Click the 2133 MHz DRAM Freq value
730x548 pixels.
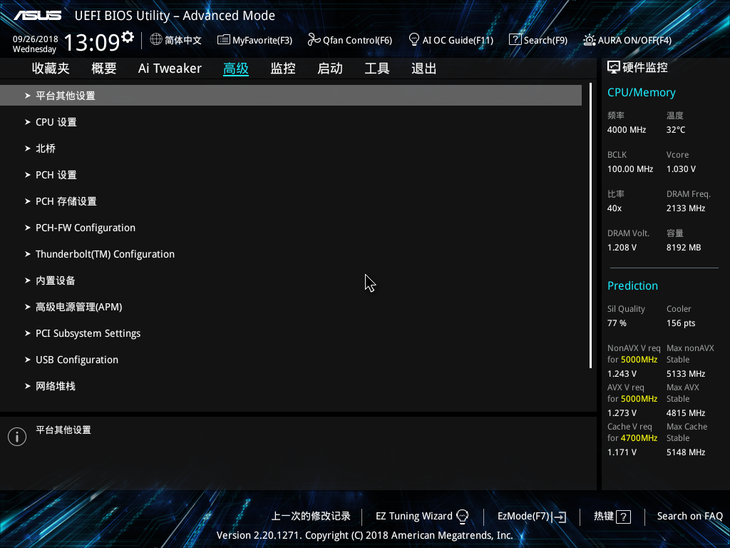point(685,208)
